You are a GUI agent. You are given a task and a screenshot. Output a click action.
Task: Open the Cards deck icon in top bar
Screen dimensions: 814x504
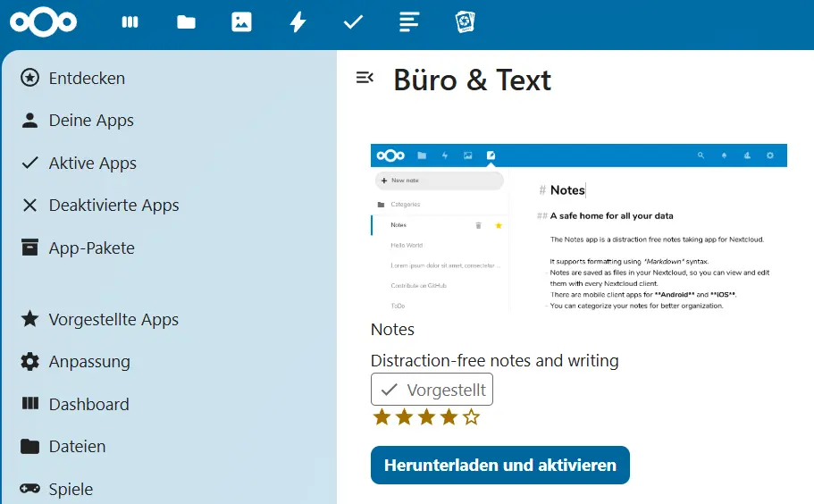[465, 21]
